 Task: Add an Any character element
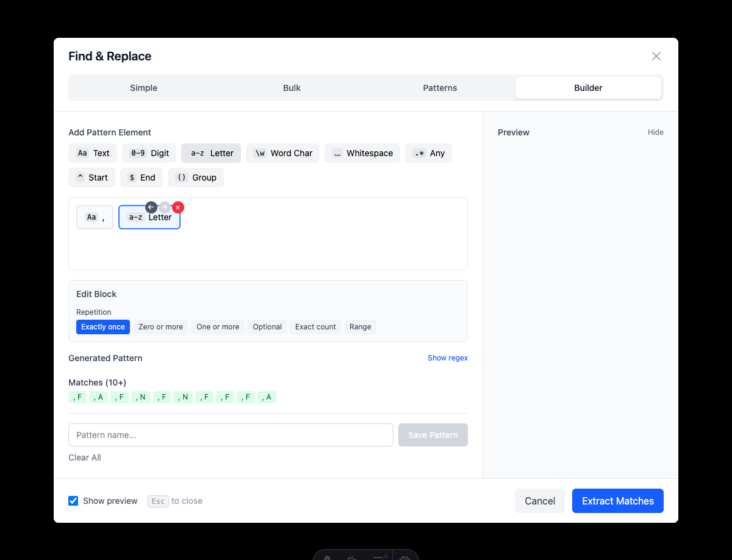tap(428, 153)
